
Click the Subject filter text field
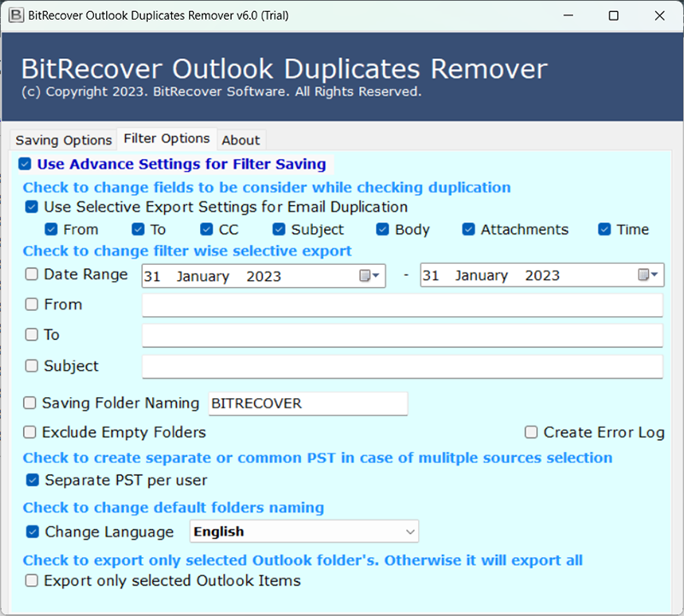click(x=402, y=367)
